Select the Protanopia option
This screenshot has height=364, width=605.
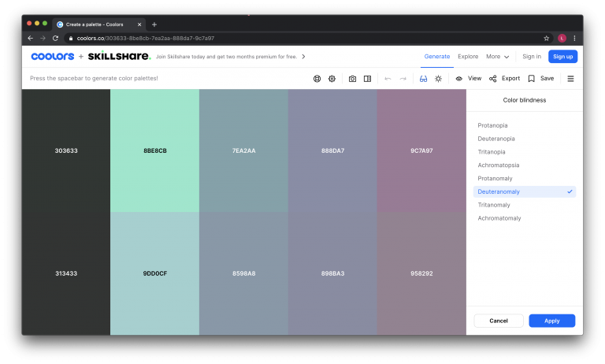tap(492, 125)
